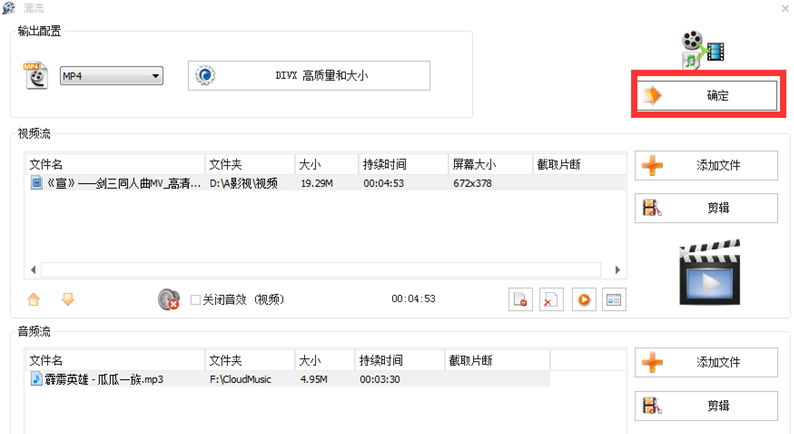Click the clear list red X icon

(550, 299)
